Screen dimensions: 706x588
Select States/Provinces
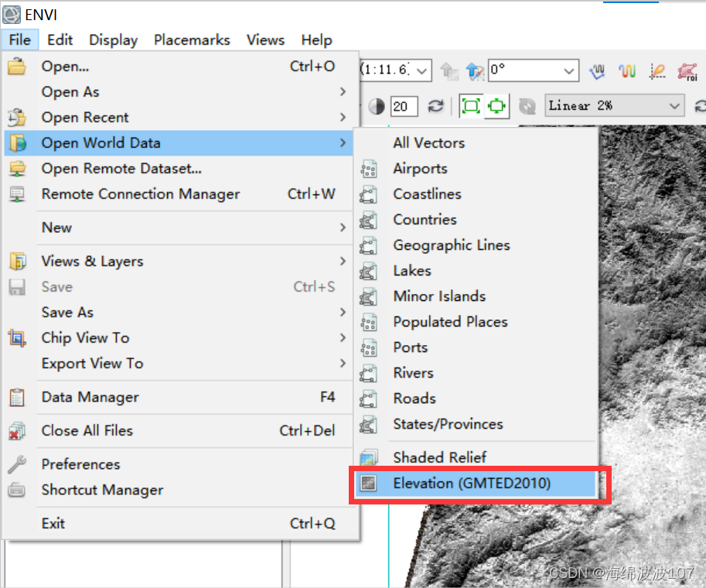[x=476, y=424]
